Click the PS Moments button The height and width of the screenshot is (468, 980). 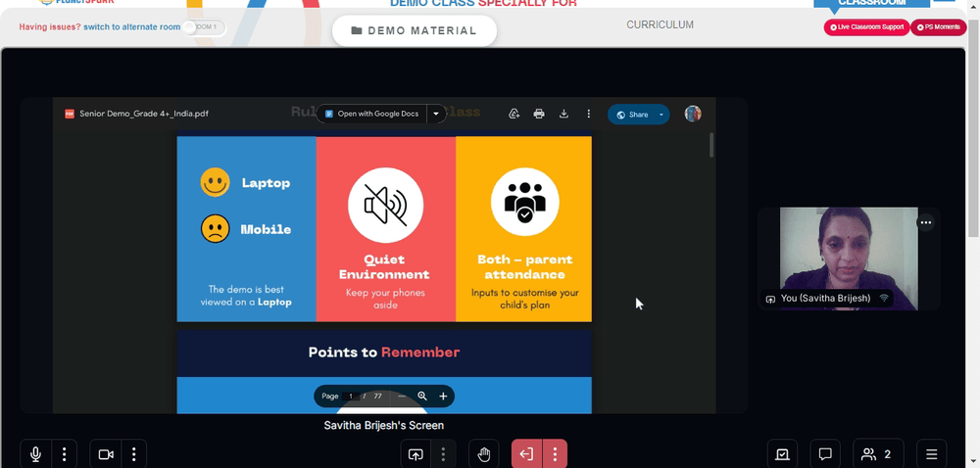pos(938,27)
